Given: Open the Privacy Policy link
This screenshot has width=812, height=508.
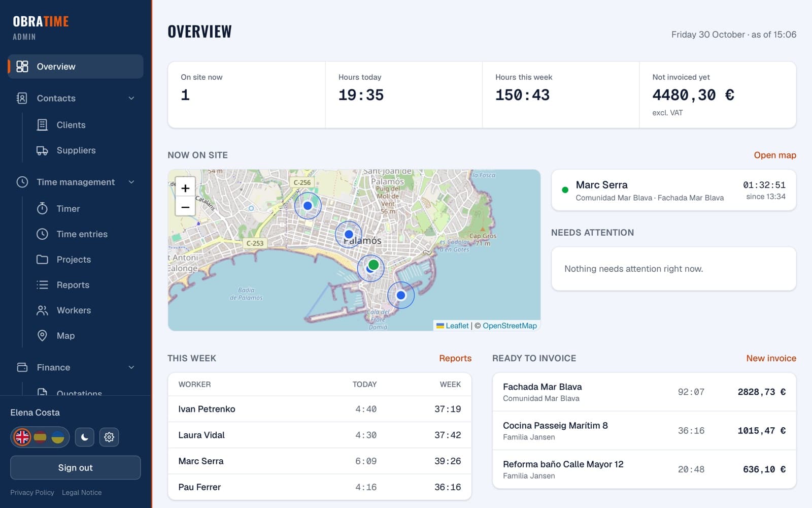Looking at the screenshot, I should click(32, 492).
